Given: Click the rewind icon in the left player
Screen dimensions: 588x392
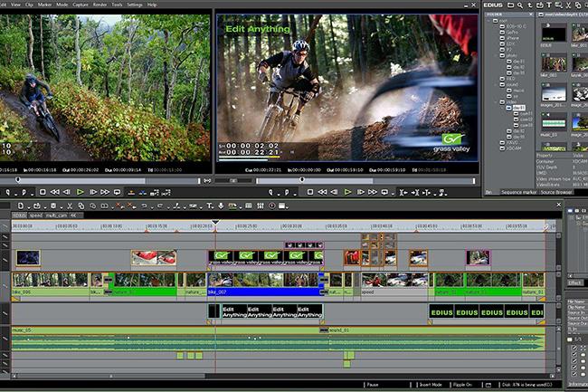Looking at the screenshot, I should coord(54,192).
